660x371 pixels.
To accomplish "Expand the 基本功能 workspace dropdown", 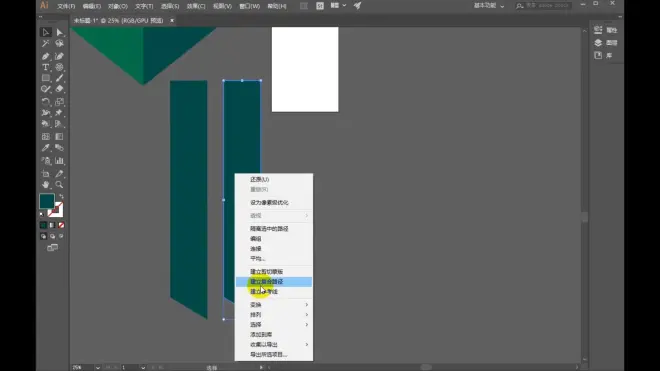I will point(489,5).
